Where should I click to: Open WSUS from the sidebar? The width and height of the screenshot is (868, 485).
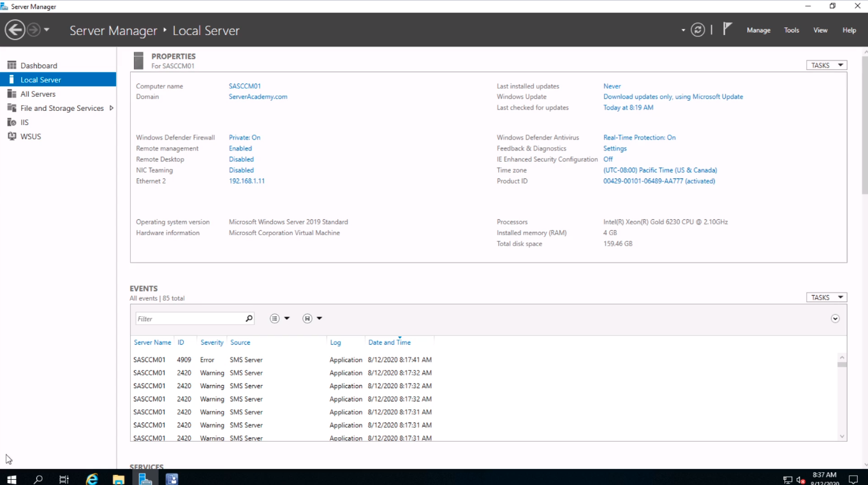click(x=30, y=136)
